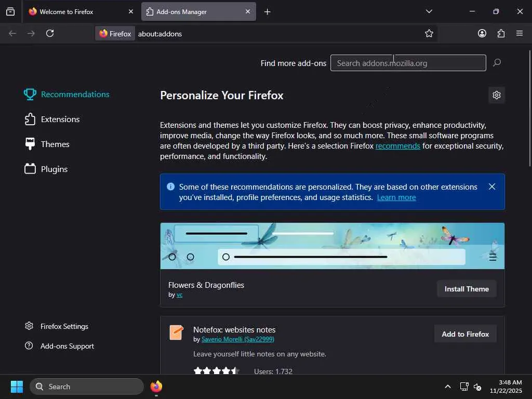Add Notefox to Firefox
The width and height of the screenshot is (532, 399).
(465, 334)
